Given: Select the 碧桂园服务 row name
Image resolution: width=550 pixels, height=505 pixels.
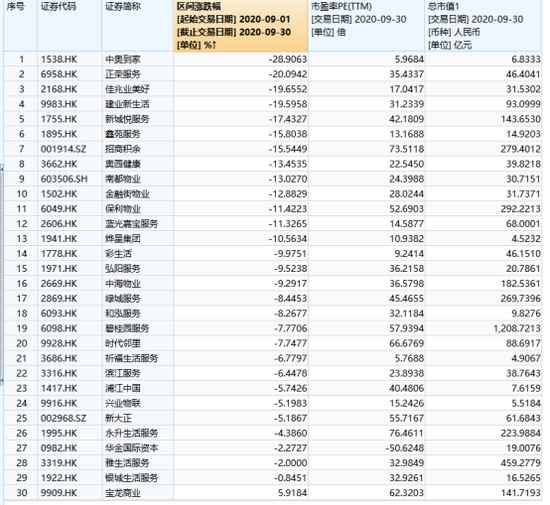Looking at the screenshot, I should pyautogui.click(x=127, y=328).
